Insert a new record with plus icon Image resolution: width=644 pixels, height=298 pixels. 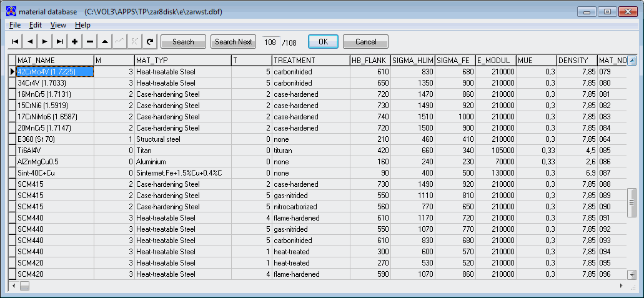point(75,42)
